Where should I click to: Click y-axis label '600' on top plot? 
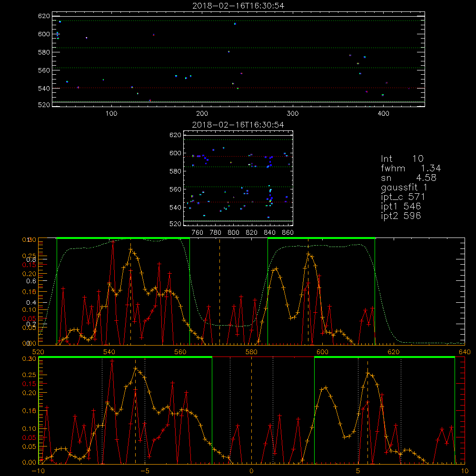coord(44,34)
